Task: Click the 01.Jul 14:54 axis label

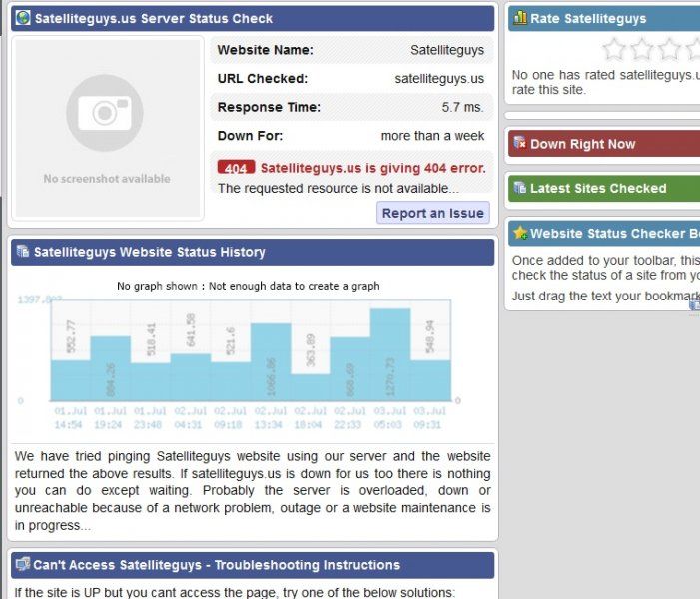Action: point(70,417)
